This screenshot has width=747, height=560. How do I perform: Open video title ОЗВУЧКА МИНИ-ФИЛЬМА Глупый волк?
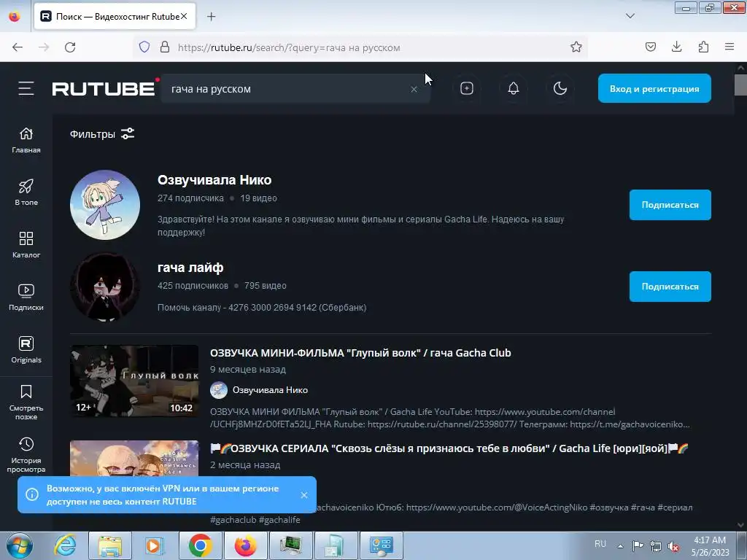360,353
